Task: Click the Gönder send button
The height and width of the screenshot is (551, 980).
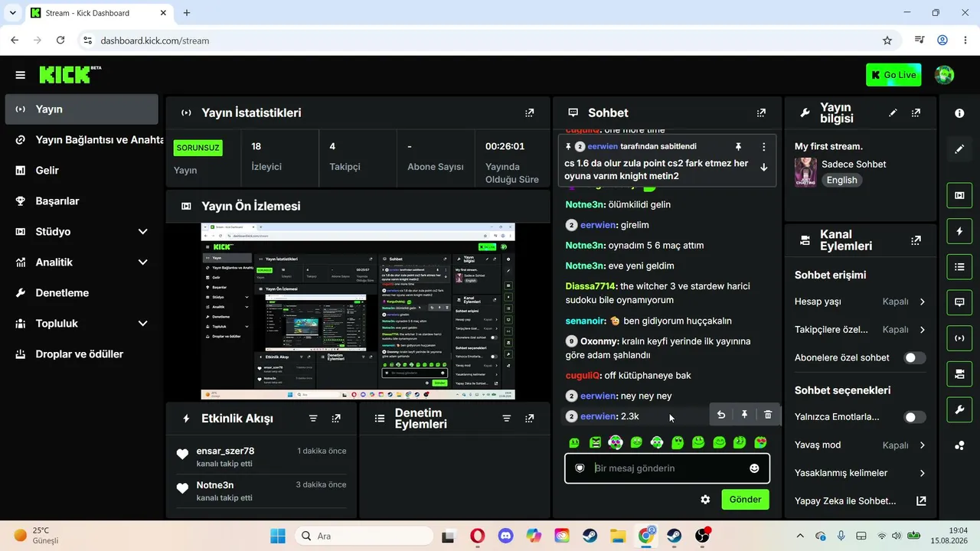Action: point(745,500)
